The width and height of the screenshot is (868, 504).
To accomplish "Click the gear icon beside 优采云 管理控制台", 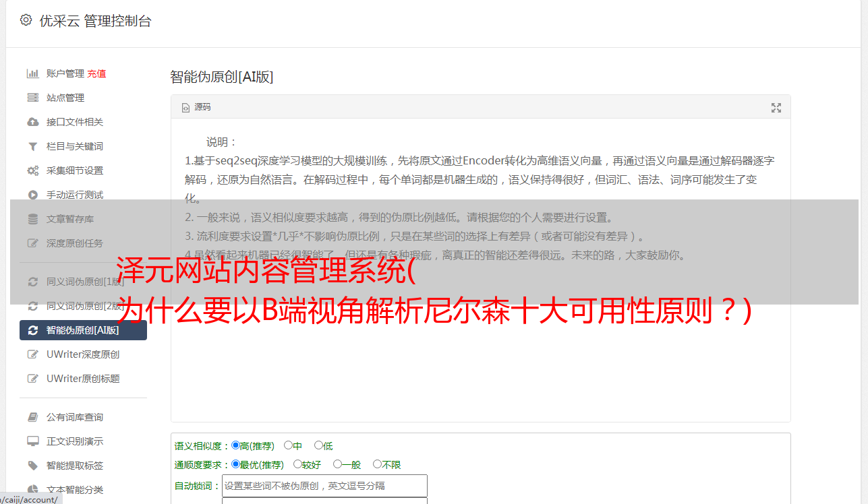I will coord(26,20).
